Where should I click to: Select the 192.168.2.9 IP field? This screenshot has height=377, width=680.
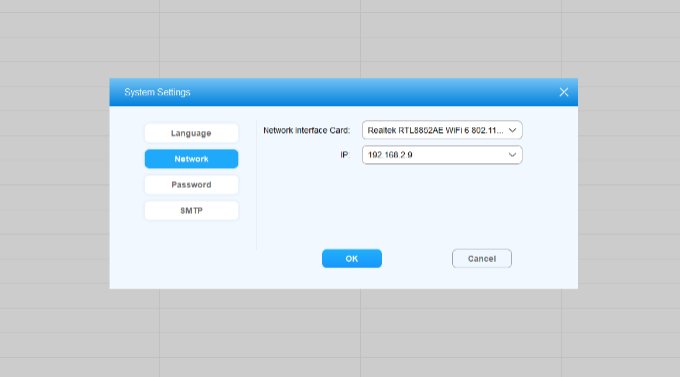[442, 155]
